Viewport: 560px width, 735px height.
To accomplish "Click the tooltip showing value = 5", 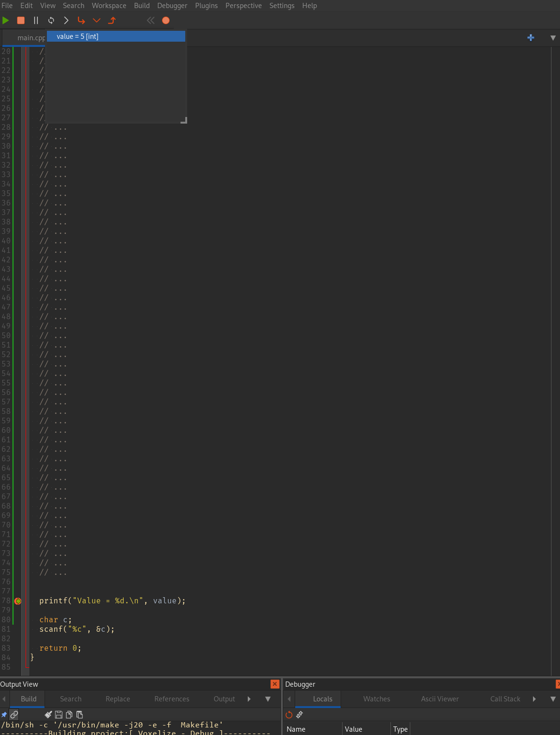I will tap(116, 36).
